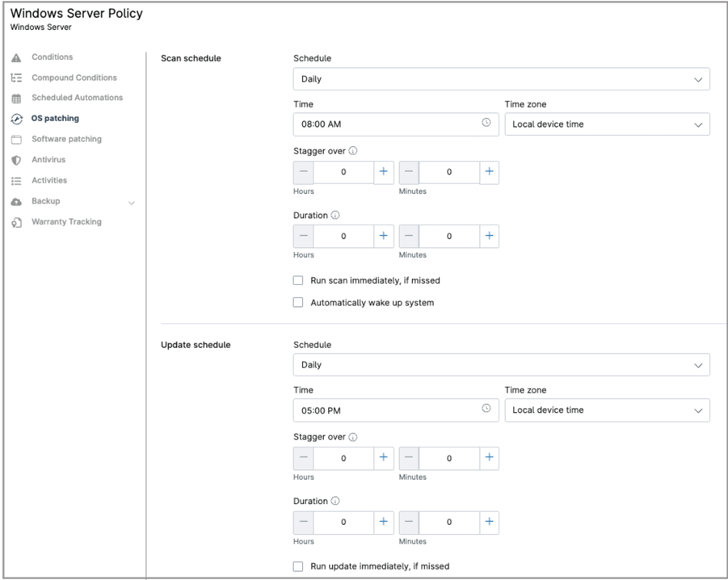This screenshot has height=580, width=728.
Task: Click clock icon in Update schedule Time field
Action: [x=486, y=408]
